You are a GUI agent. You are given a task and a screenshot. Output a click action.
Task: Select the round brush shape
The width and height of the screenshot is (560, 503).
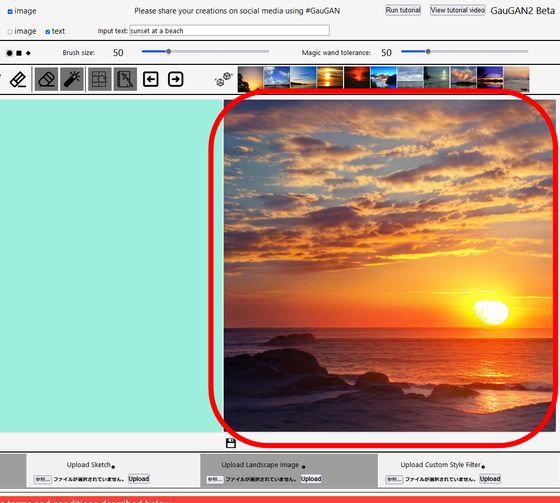(x=9, y=53)
